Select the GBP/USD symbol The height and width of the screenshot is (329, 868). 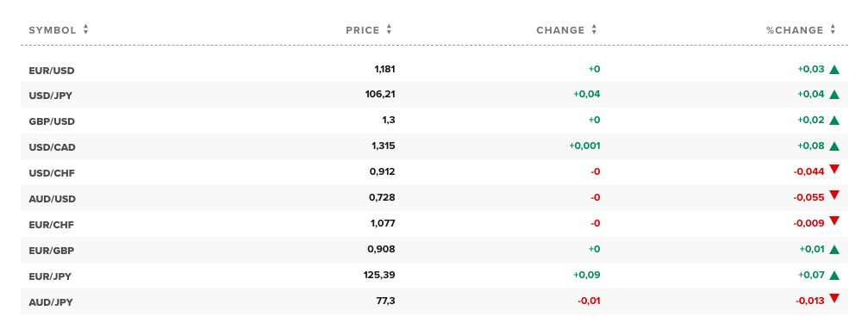point(52,121)
